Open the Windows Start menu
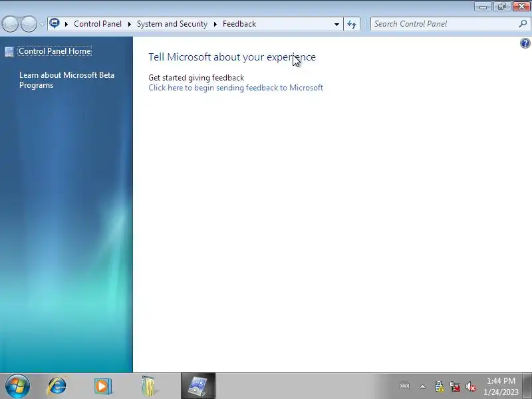Viewport: 532px width, 399px height. [18, 386]
